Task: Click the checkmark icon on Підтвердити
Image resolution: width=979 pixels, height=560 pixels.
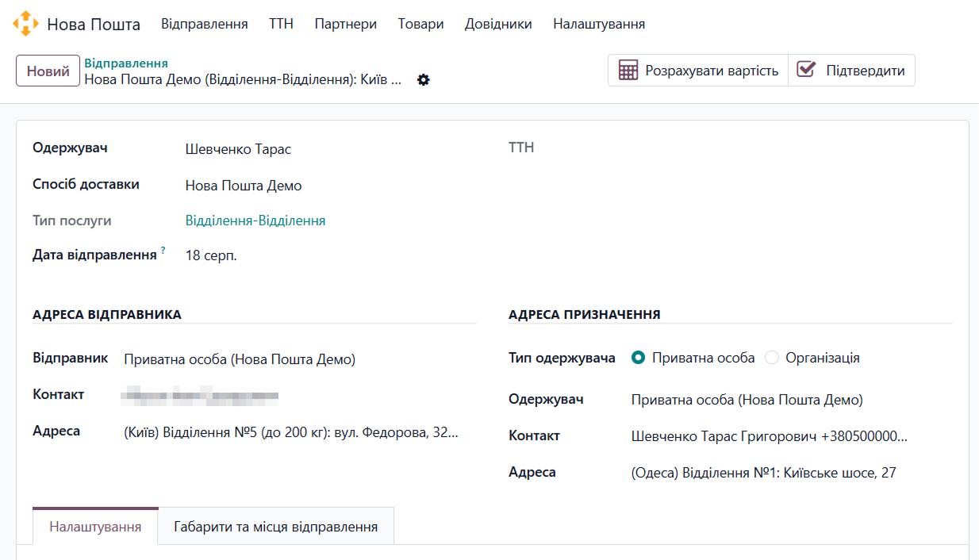Action: click(806, 70)
